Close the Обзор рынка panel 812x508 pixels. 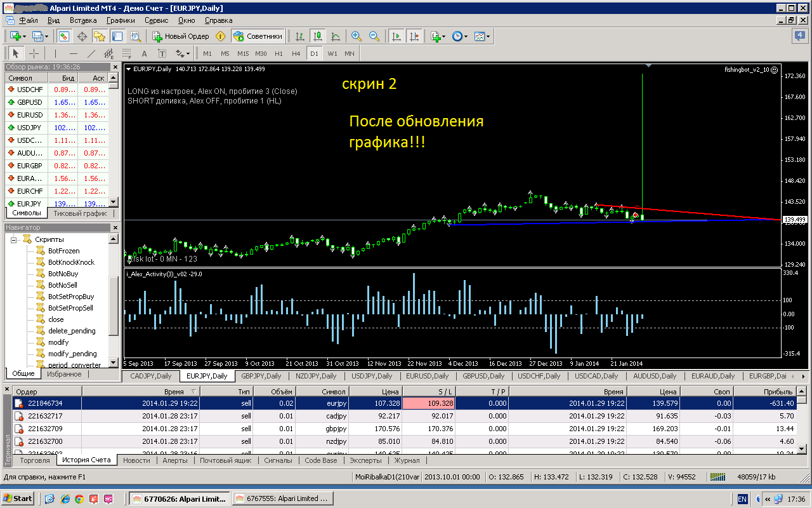(114, 67)
